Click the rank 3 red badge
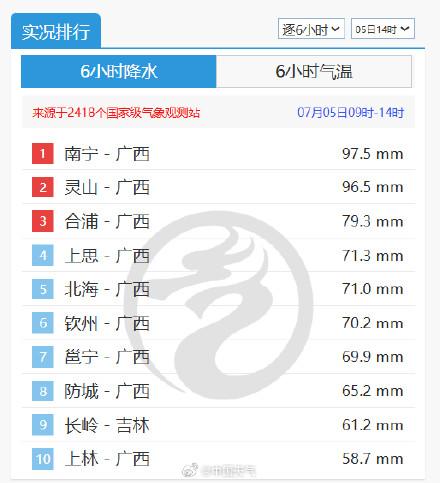 (43, 221)
